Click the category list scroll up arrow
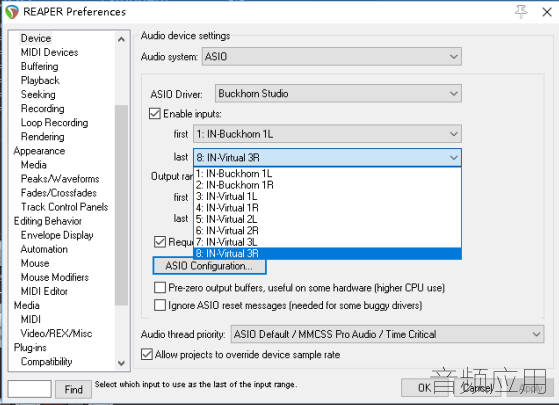This screenshot has width=559, height=405. 121,39
